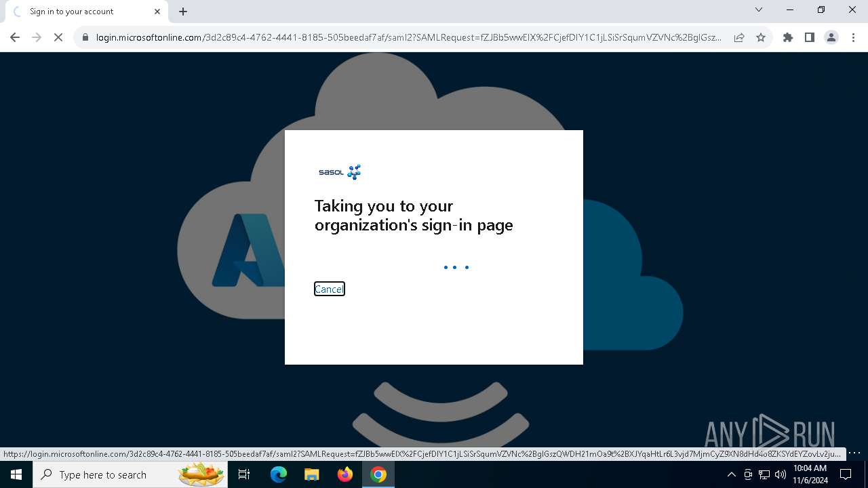Open the Windows notification center
The image size is (868, 488).
pyautogui.click(x=846, y=474)
